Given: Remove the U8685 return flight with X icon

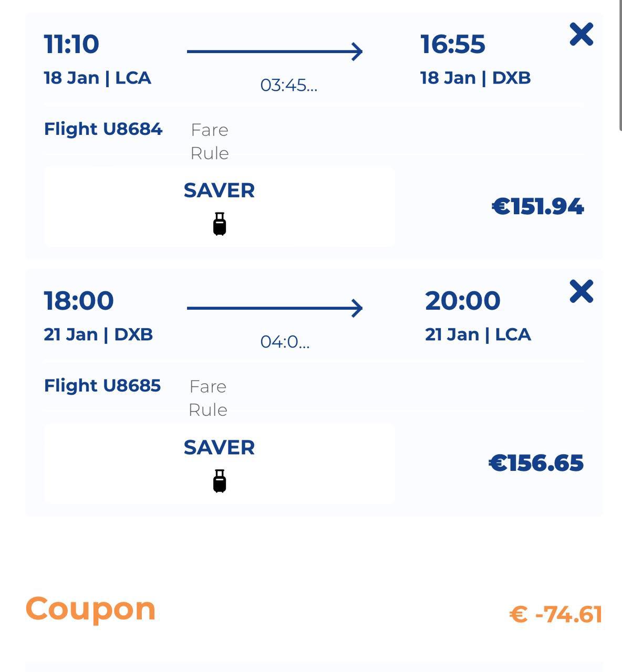Looking at the screenshot, I should coord(581,291).
